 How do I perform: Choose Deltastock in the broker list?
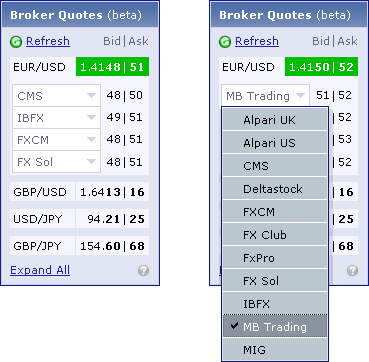click(x=275, y=189)
